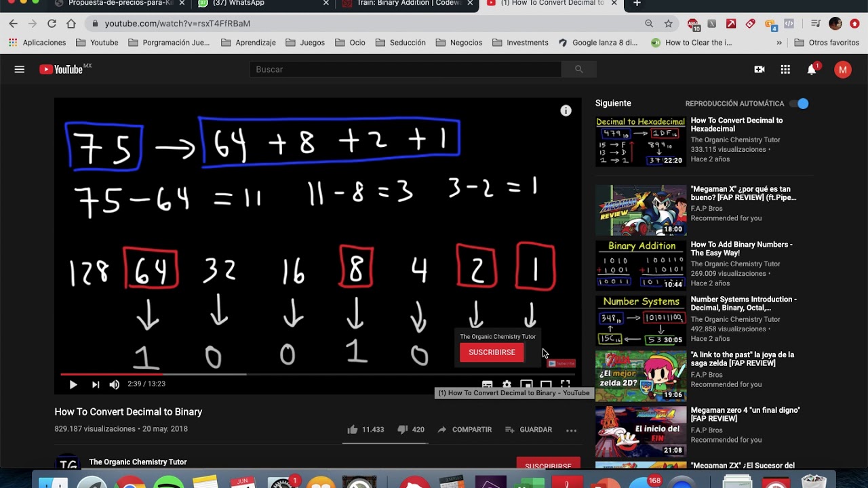Screen dimensions: 868x488
Task: Open miniplayer from video controls
Action: coord(526,384)
